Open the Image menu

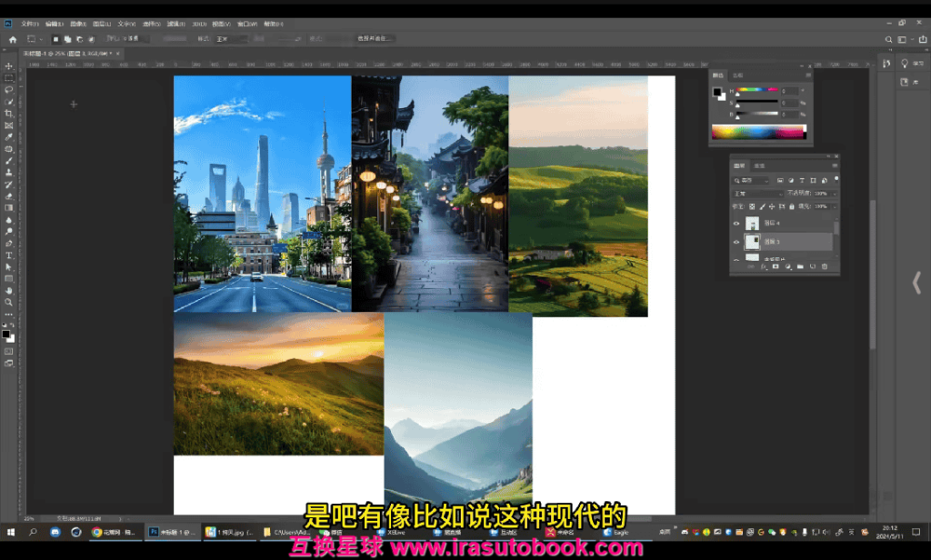(x=78, y=24)
